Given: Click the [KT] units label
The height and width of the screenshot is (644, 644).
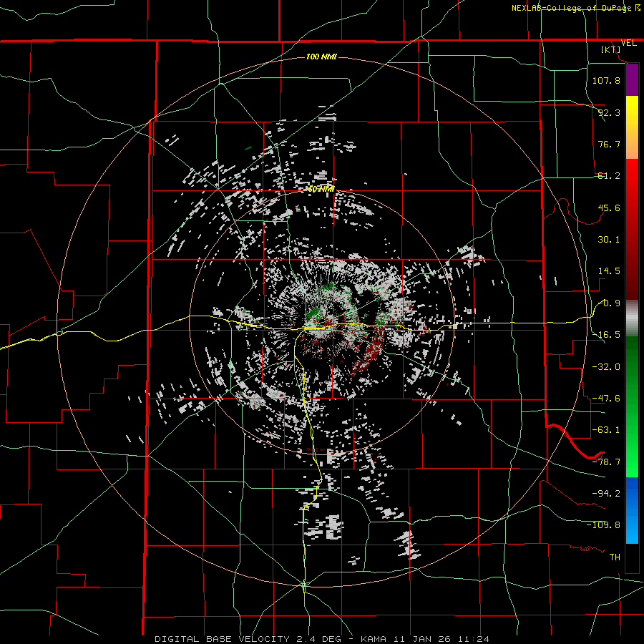Looking at the screenshot, I should tap(611, 49).
